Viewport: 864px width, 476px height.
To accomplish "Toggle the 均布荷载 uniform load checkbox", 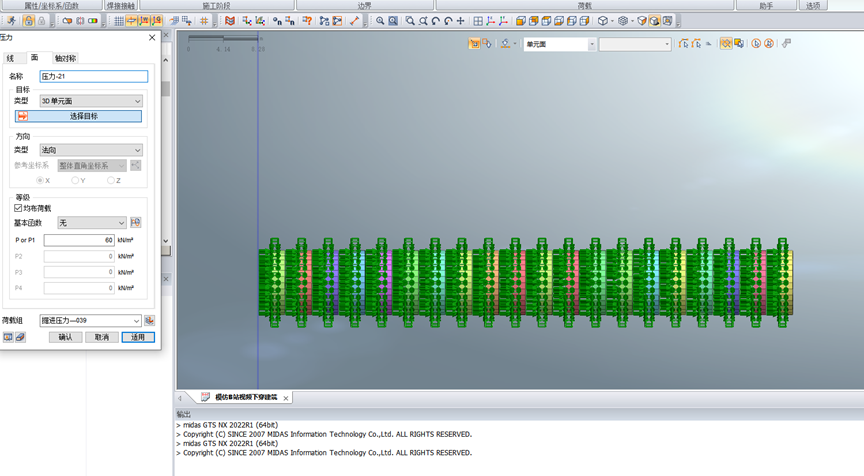I will 18,208.
